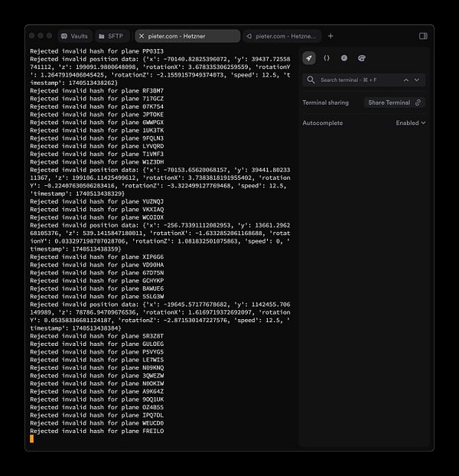Click line ending with plane YUZNQJ
This screenshot has width=459, height=476.
point(97,201)
